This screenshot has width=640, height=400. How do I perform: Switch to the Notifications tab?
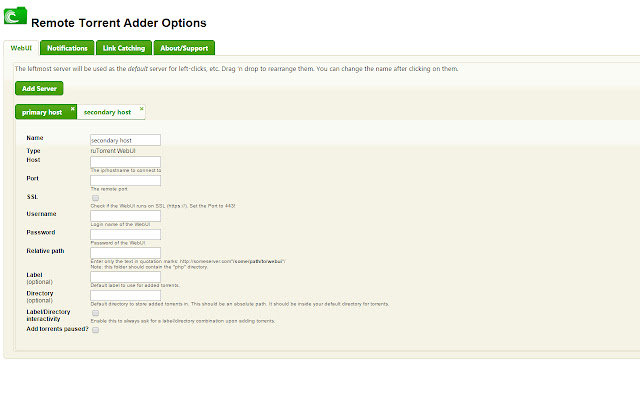[x=68, y=47]
